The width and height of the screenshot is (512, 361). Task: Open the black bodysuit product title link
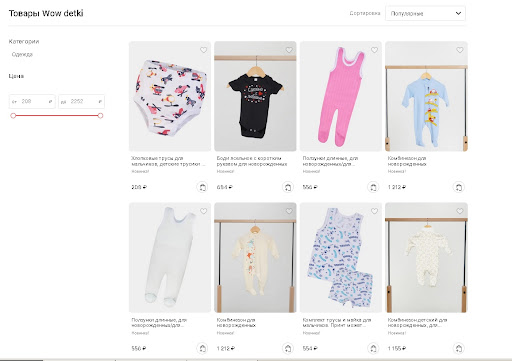pyautogui.click(x=252, y=161)
